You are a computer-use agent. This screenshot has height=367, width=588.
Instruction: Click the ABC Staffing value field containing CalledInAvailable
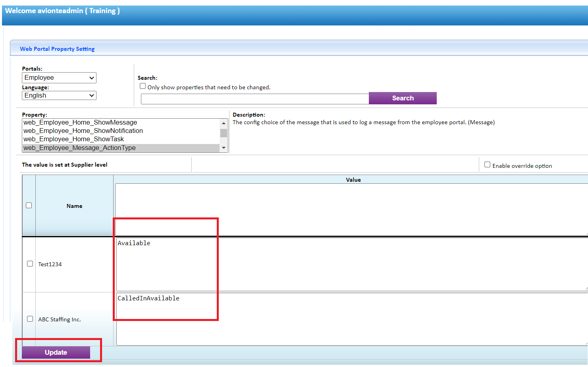pos(351,319)
